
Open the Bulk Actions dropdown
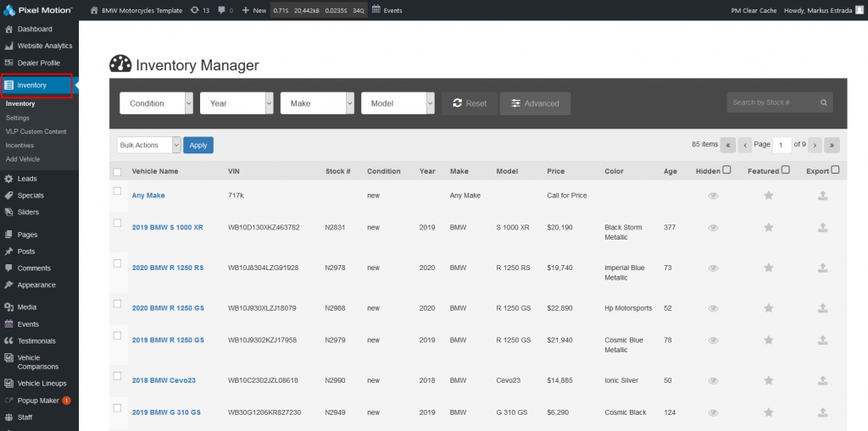(x=149, y=145)
